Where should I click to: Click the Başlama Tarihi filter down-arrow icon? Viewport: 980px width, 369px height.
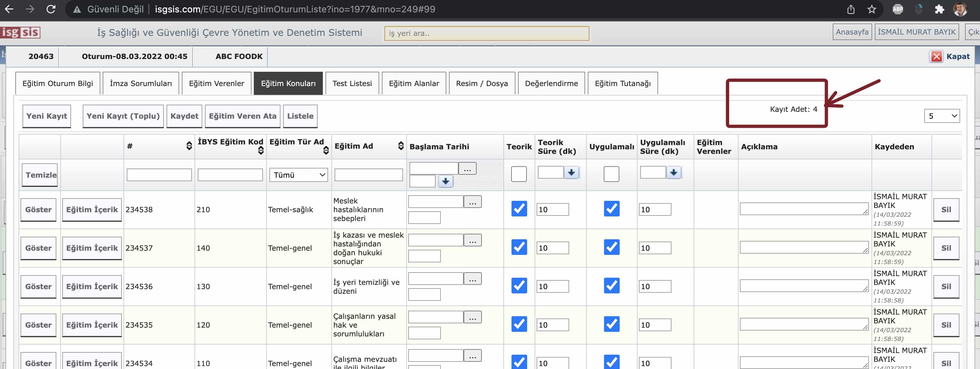[445, 181]
